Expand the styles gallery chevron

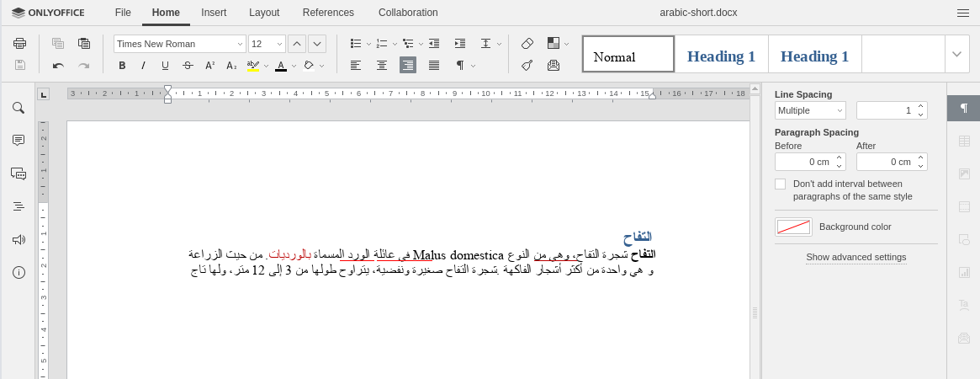pos(957,54)
